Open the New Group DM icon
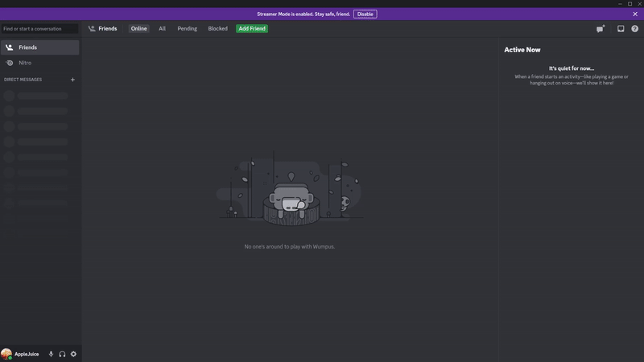This screenshot has height=362, width=644. click(x=601, y=29)
